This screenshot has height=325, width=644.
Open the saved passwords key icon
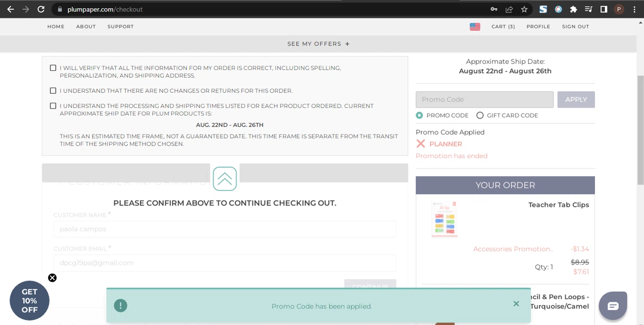point(494,9)
